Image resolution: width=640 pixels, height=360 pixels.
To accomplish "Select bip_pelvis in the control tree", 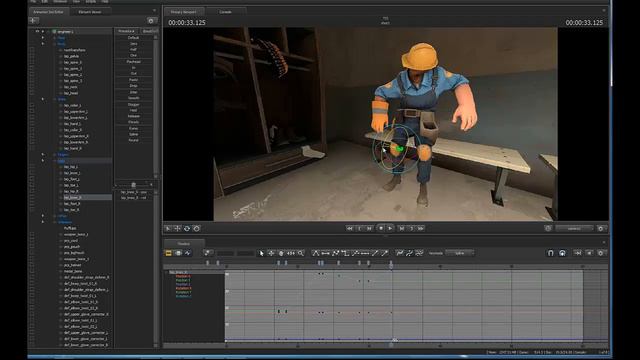I will pos(71,56).
